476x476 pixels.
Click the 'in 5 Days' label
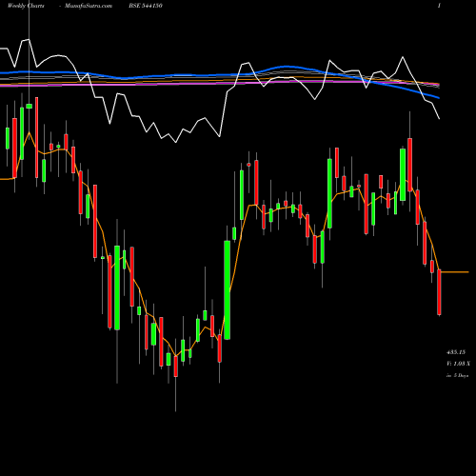point(457,375)
